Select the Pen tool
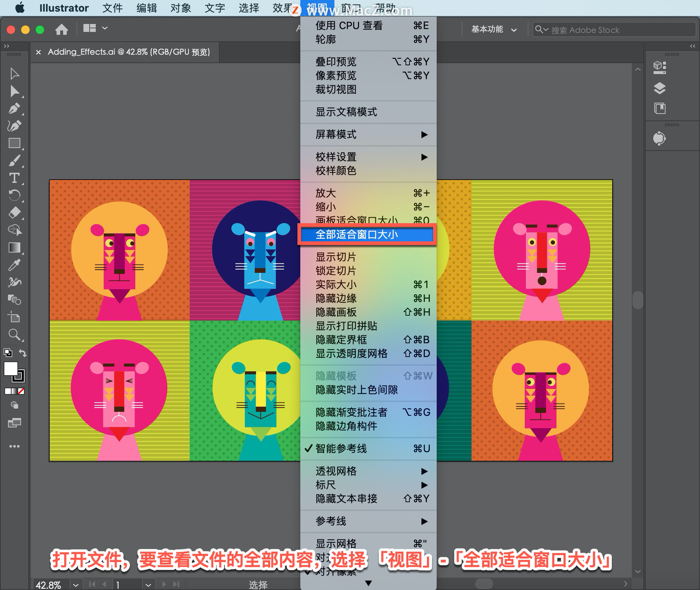The width and height of the screenshot is (700, 590). 14,109
